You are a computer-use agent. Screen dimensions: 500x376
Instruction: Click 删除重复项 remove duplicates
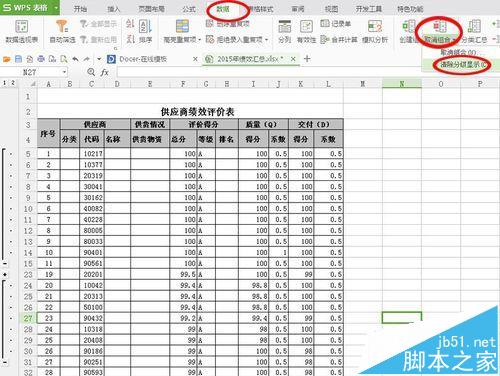[228, 24]
